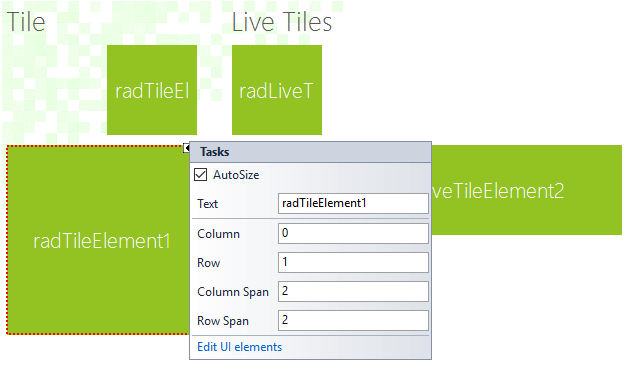Select the small radTileEl tile
Screen dimensions: 625x370
(x=152, y=90)
